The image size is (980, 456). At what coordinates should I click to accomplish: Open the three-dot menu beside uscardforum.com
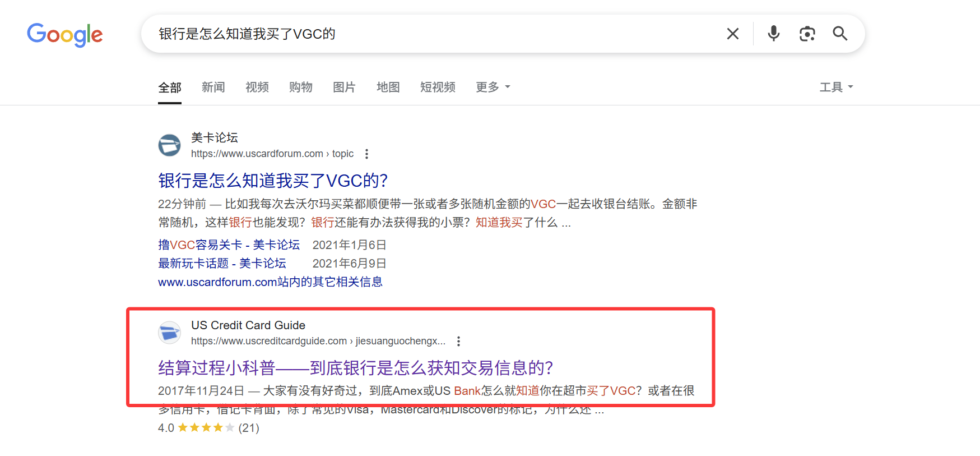point(366,154)
